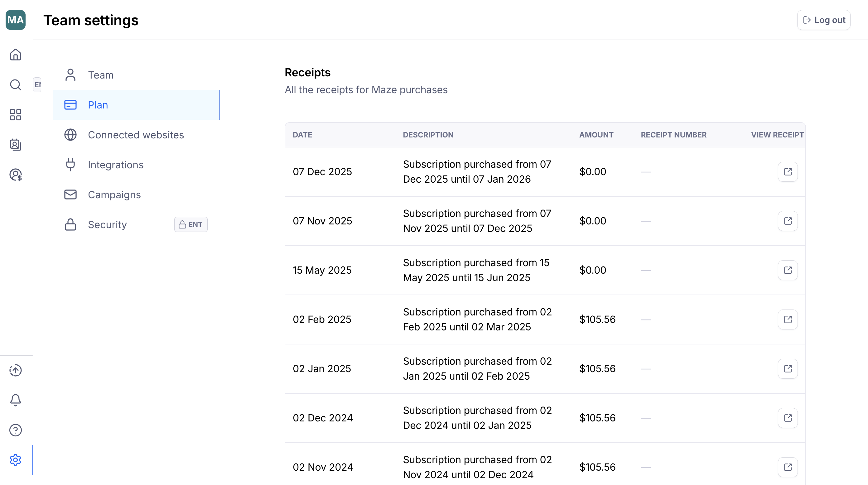Open receipt for 15 May 2025
Viewport: 868px width, 485px height.
(x=788, y=270)
